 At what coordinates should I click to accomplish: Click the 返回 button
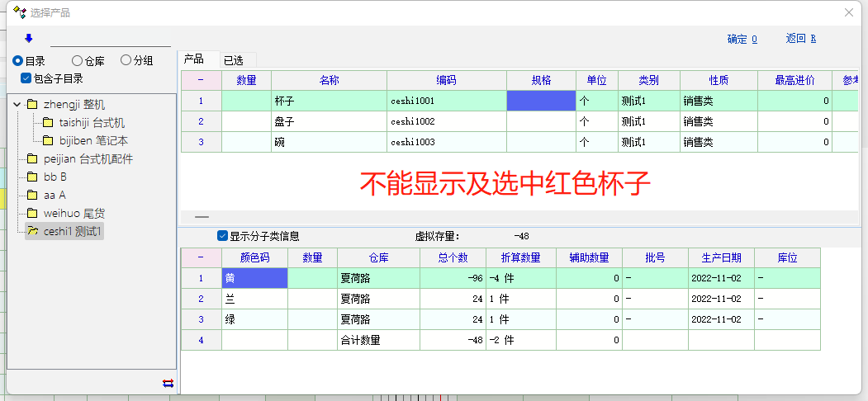point(800,39)
